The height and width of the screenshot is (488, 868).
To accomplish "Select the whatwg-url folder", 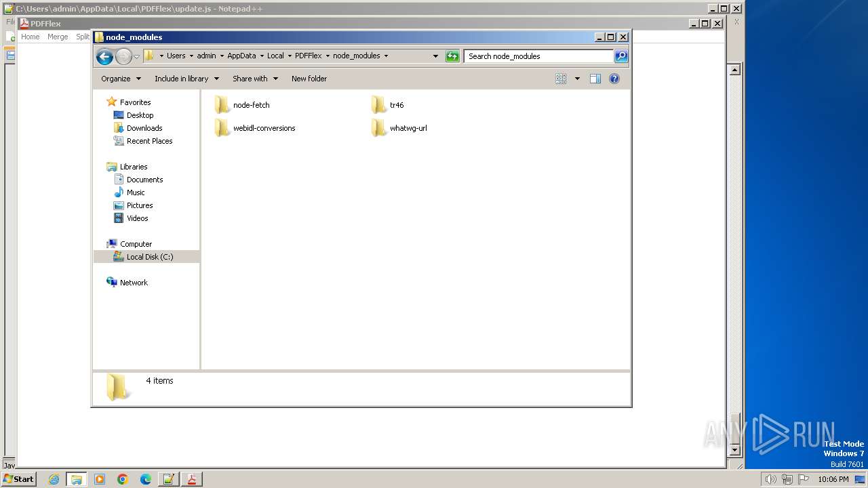I will click(399, 128).
